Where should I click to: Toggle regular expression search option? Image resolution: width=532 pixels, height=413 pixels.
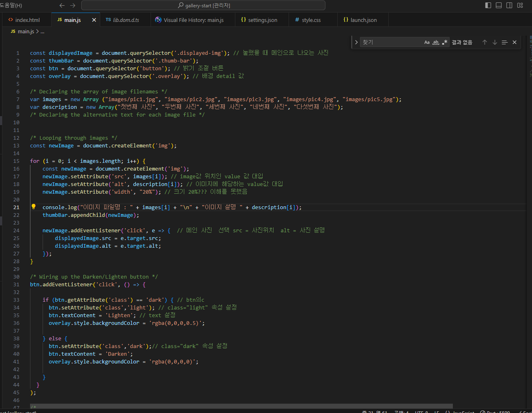pos(445,42)
